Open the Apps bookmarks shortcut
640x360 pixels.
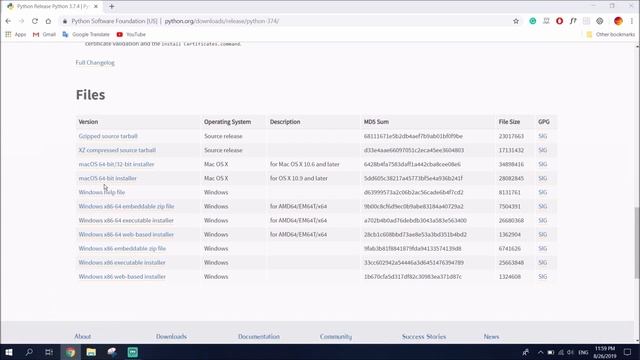click(16, 35)
